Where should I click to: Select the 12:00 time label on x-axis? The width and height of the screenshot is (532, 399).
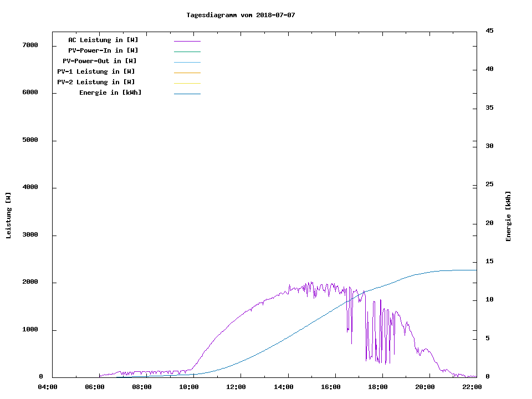coord(237,387)
